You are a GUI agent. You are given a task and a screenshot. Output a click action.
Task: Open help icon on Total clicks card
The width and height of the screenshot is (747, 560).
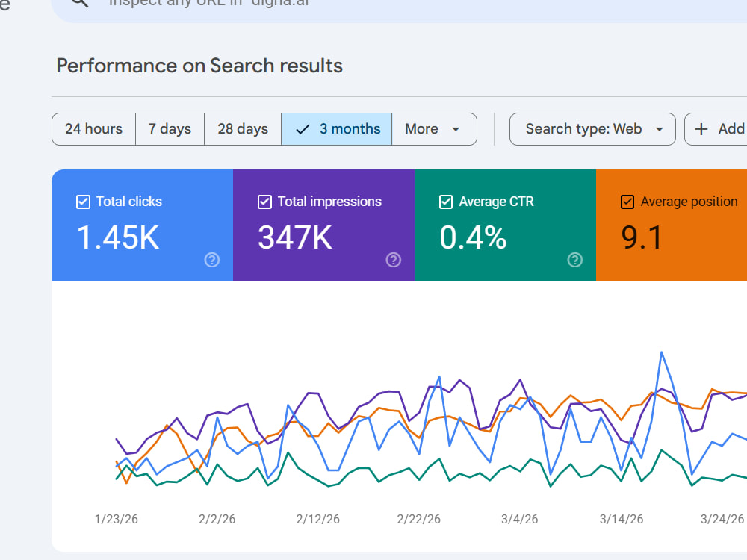[212, 260]
